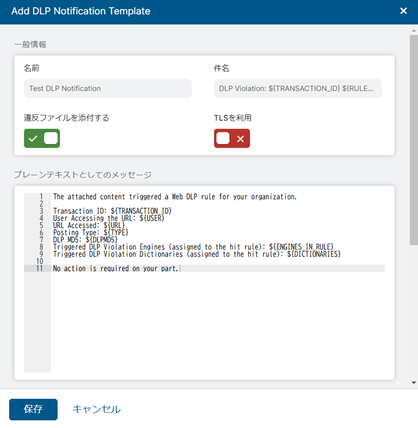
Task: Click the 名前 field containing Test DLP Notification
Action: coord(108,88)
